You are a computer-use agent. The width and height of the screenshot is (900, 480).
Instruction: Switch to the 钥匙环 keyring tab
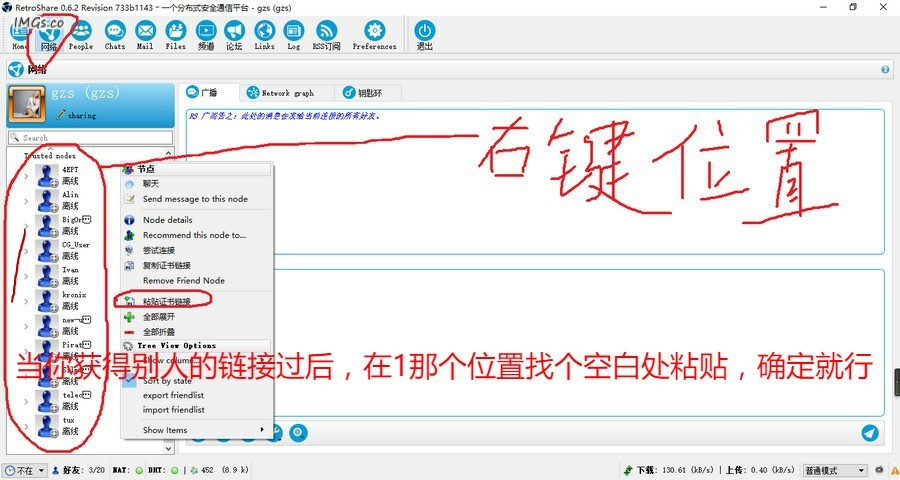click(x=368, y=92)
